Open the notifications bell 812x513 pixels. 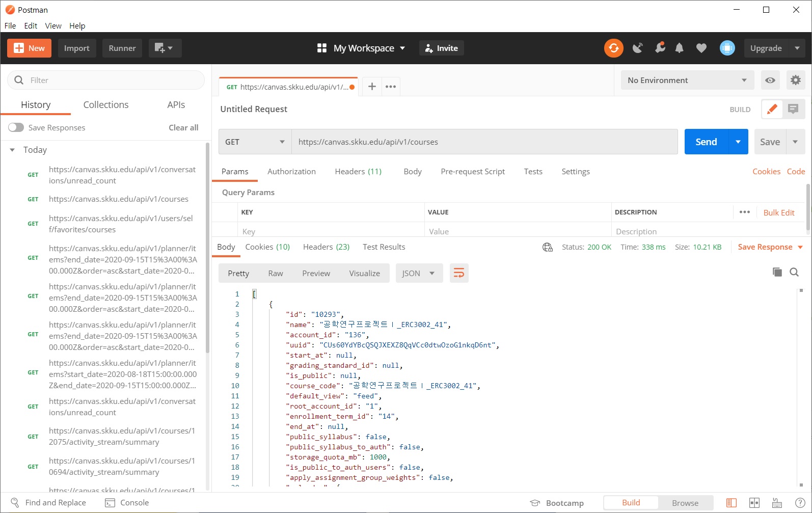pyautogui.click(x=680, y=48)
